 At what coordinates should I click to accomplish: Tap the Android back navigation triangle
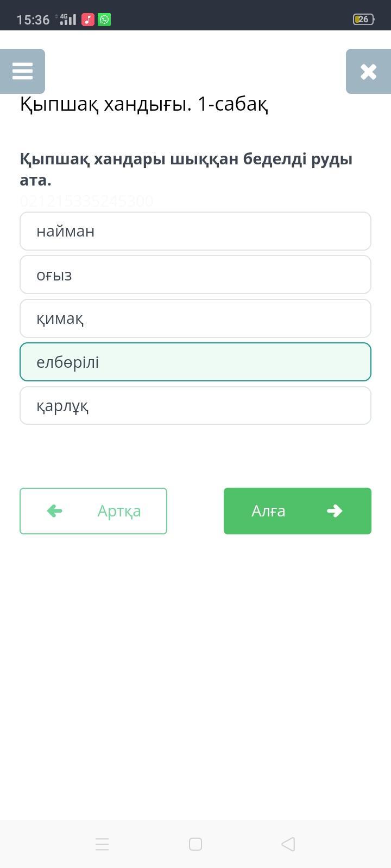(288, 844)
